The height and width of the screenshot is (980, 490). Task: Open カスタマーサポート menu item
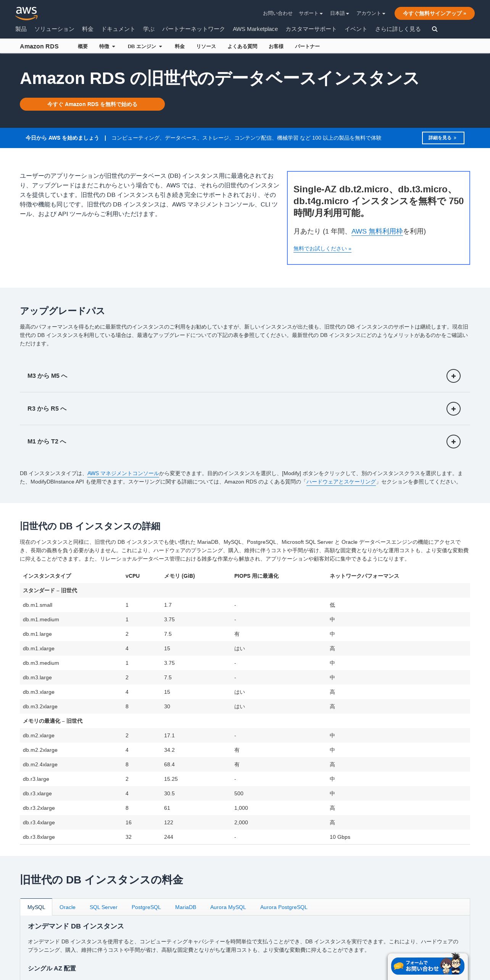tap(311, 29)
